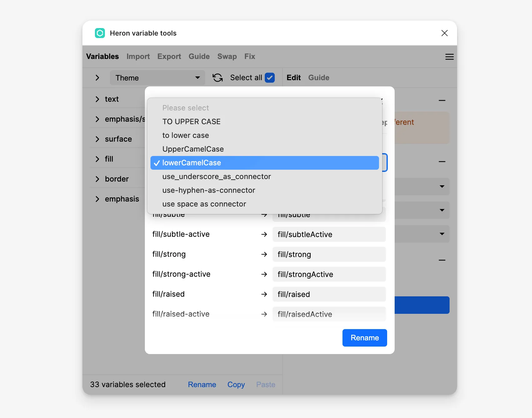Open the Theme collection dropdown

[x=157, y=78]
